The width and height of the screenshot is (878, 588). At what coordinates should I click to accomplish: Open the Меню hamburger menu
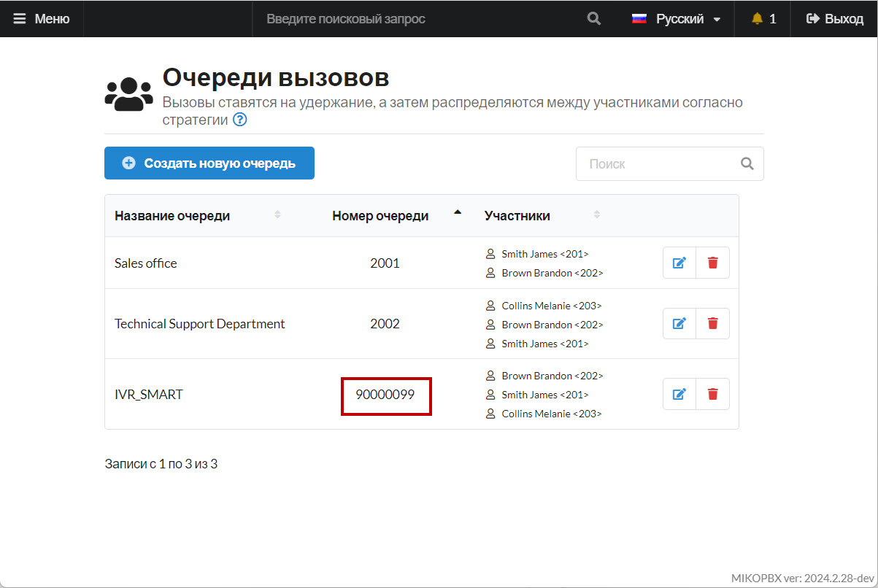(x=42, y=19)
